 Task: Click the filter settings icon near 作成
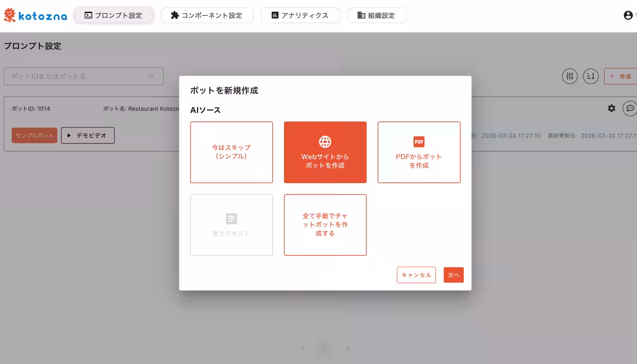tap(570, 76)
